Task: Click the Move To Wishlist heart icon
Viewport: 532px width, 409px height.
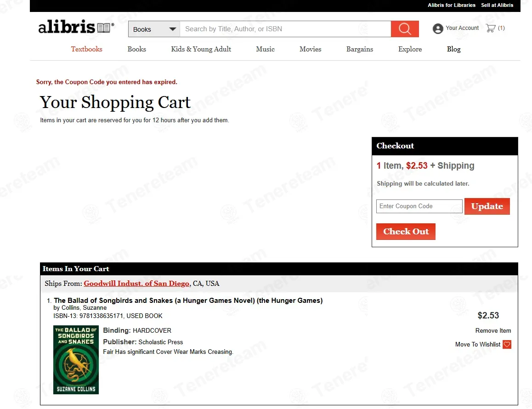Action: [507, 345]
